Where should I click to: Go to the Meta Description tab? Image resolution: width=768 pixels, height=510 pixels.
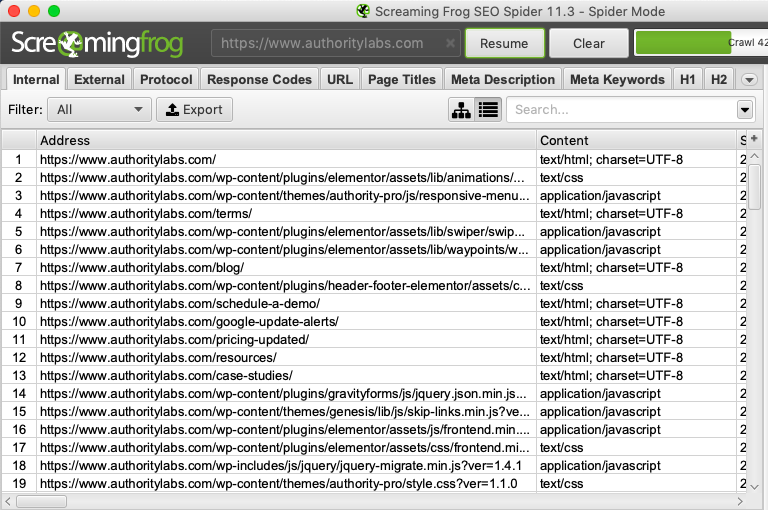(x=503, y=79)
